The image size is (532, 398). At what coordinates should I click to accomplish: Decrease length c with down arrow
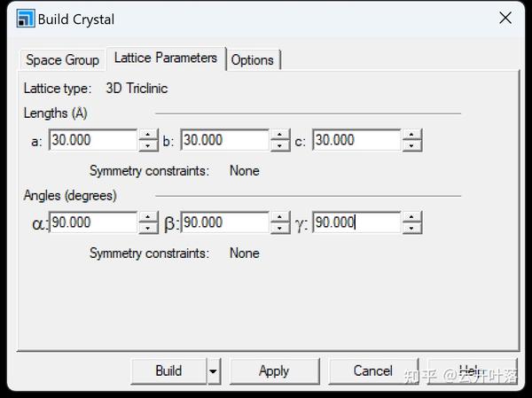pyautogui.click(x=411, y=145)
